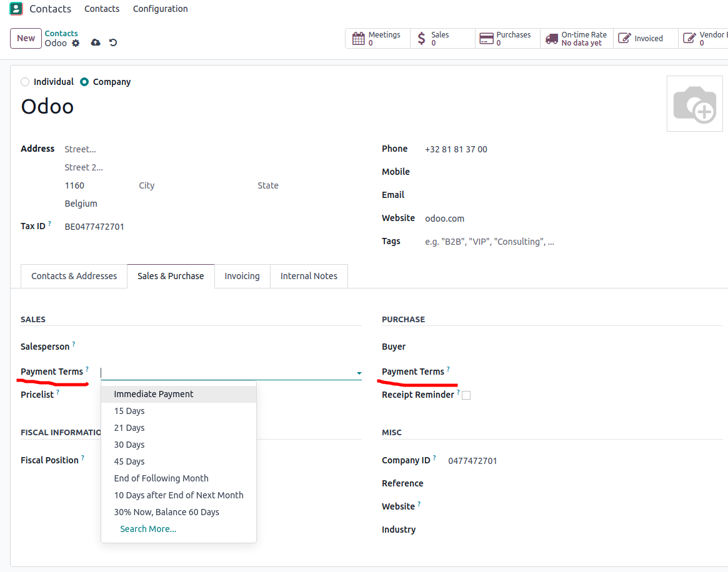Open Sales dollar stat button
The height and width of the screenshot is (572, 728).
[x=442, y=39]
